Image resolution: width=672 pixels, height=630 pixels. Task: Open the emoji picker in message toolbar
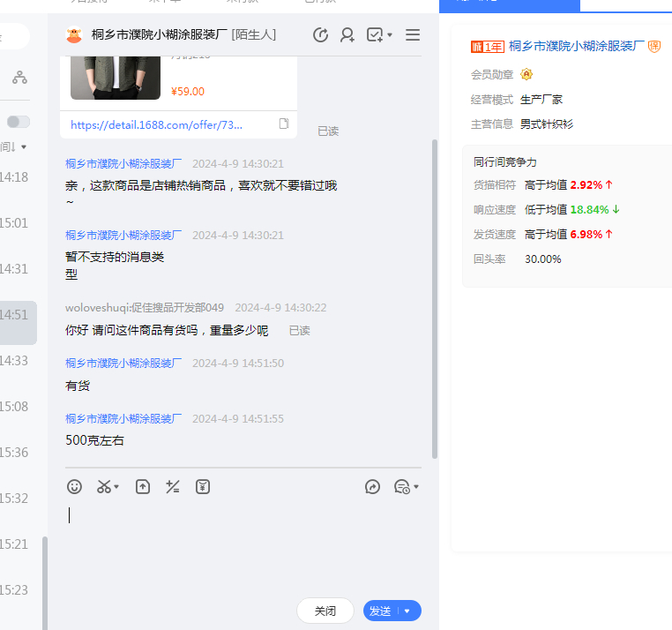coord(75,486)
